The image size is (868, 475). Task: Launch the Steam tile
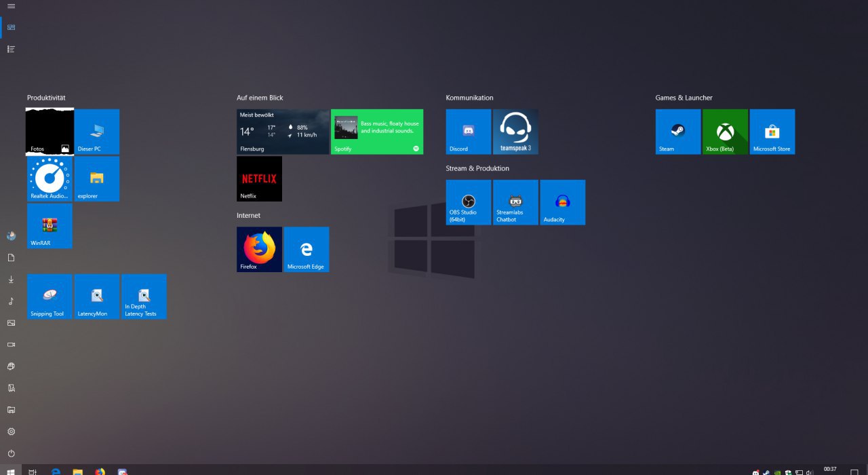click(678, 132)
